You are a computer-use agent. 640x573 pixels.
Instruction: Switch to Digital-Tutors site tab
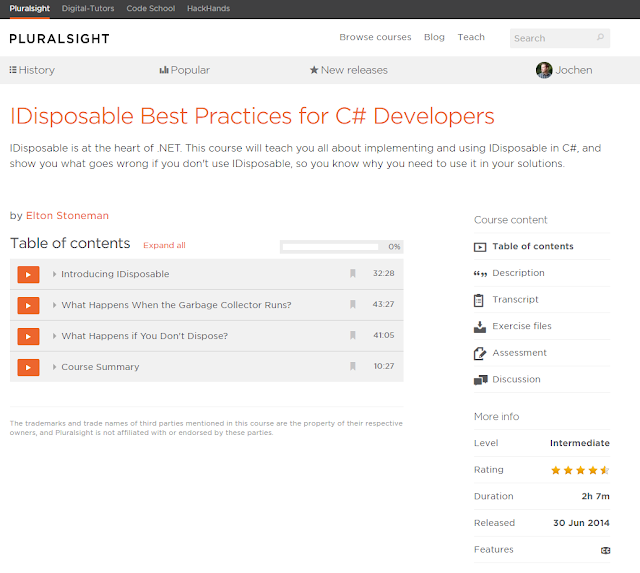88,9
